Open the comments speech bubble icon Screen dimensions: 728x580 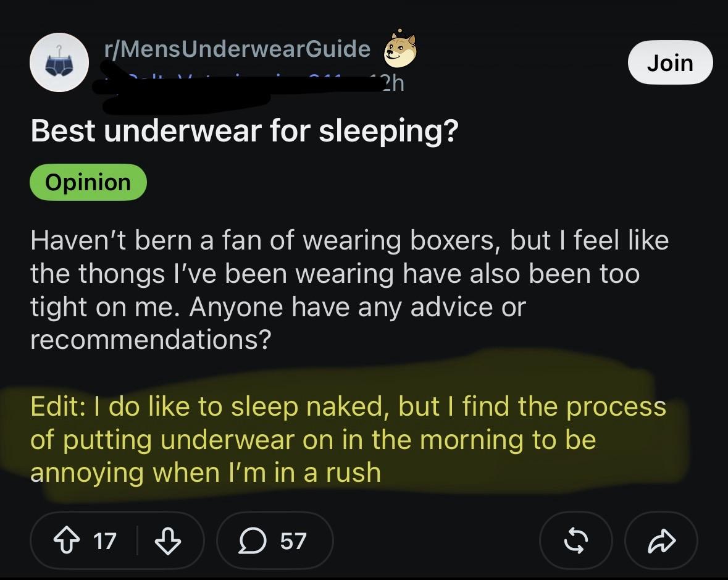(x=253, y=541)
